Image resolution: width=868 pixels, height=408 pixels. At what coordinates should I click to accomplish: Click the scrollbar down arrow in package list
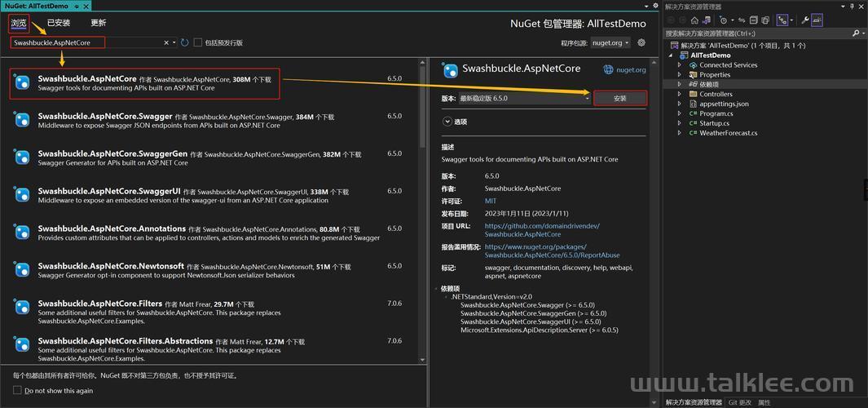[x=424, y=360]
